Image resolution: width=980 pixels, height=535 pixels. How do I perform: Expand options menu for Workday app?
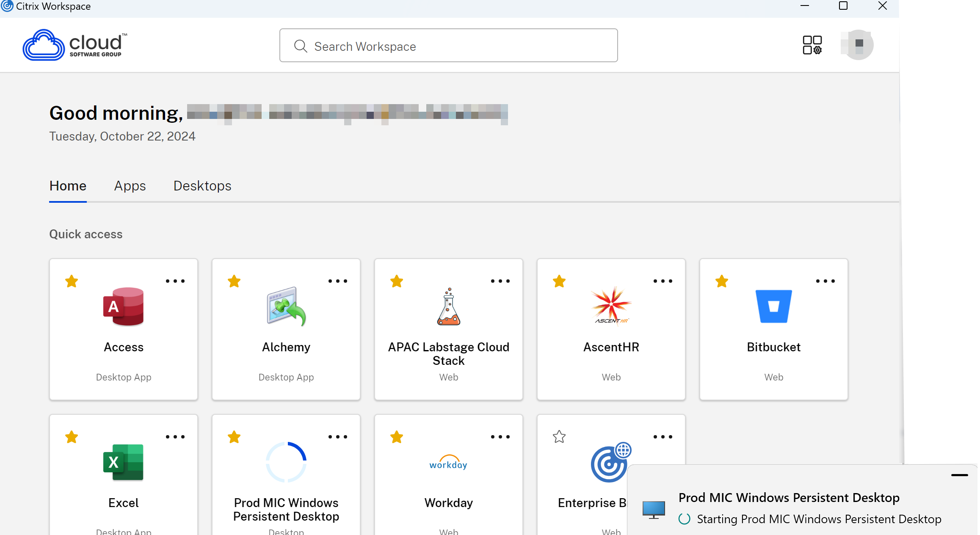(x=500, y=437)
